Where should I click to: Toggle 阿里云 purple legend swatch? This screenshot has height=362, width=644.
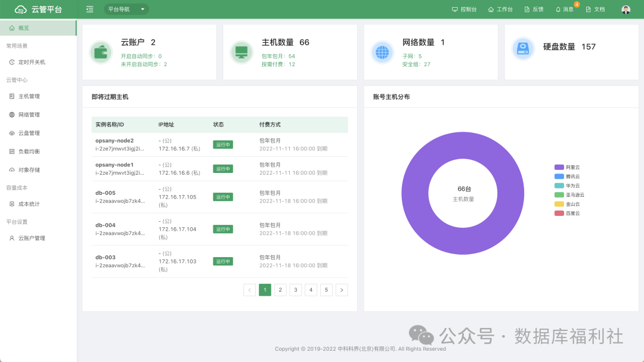point(559,167)
